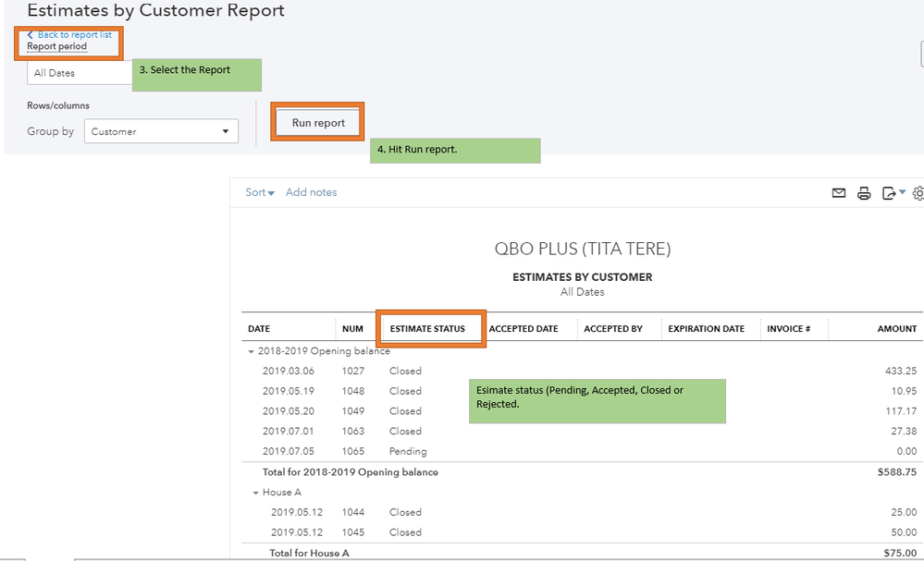
Task: Open estimate number 1027 row
Action: (352, 371)
